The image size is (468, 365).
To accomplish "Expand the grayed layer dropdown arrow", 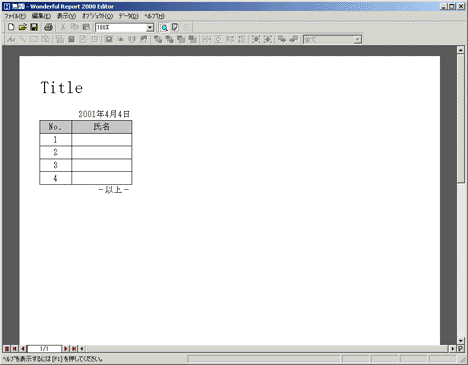I will tap(358, 40).
